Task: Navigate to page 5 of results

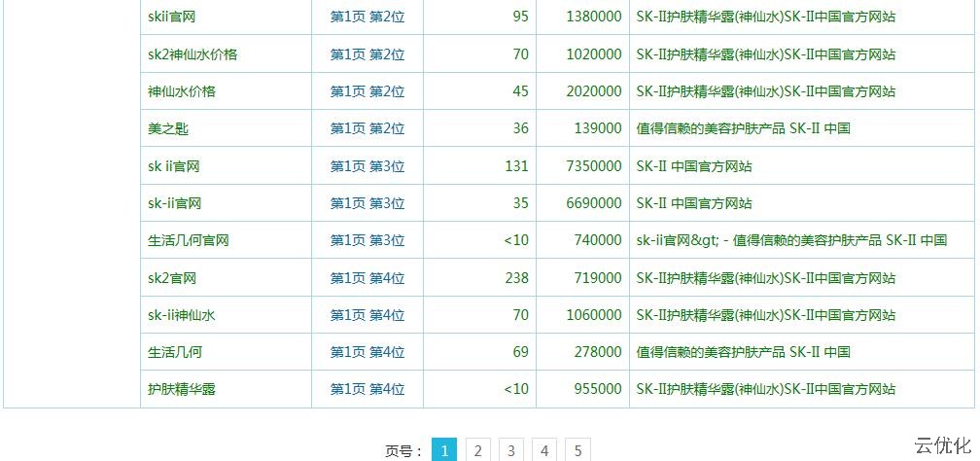Action: coord(577,450)
